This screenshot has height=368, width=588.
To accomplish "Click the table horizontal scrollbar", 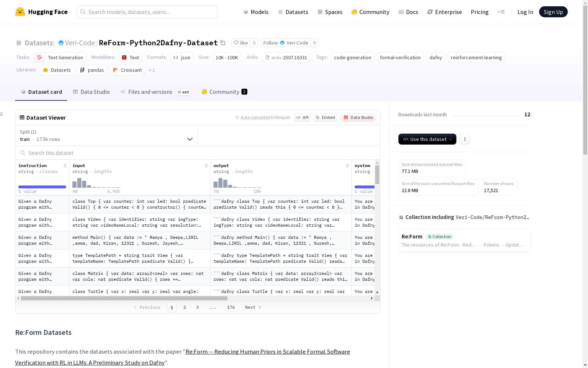I will coord(124,298).
